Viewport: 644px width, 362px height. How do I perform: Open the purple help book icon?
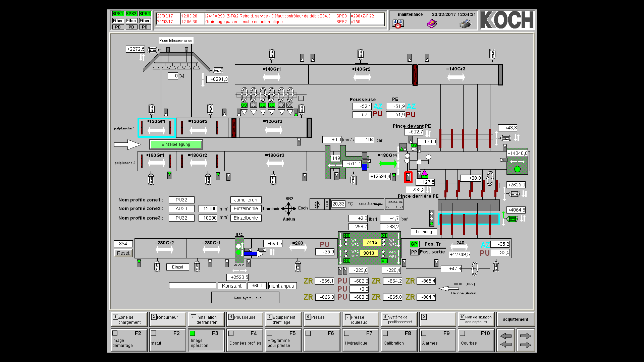432,24
